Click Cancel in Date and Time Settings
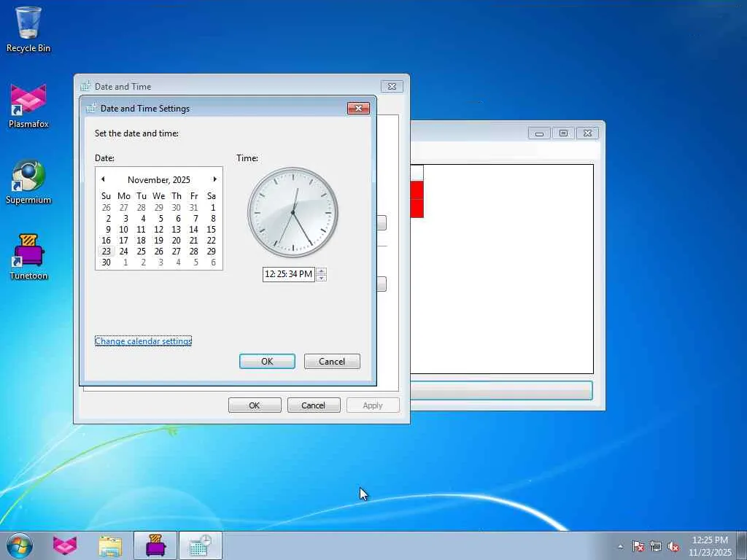The image size is (747, 560). 332,362
